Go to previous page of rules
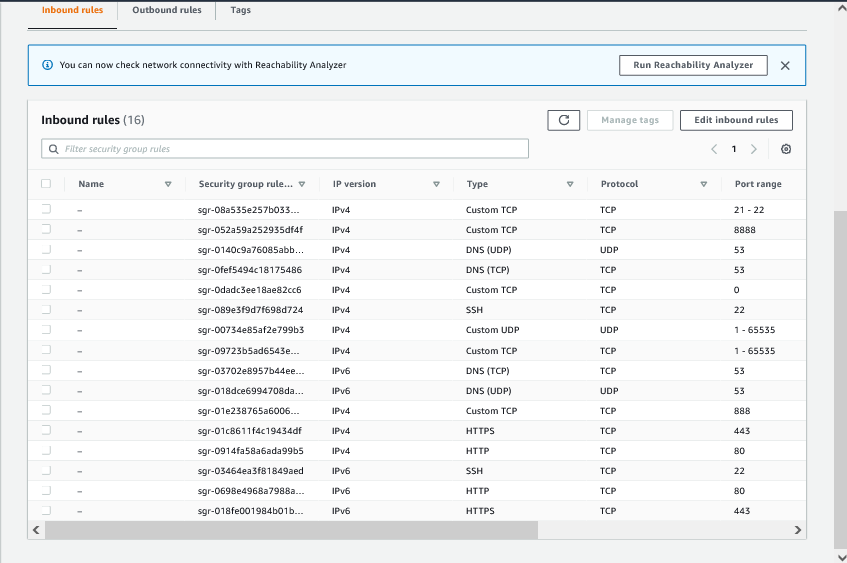Viewport: 847px width, 563px height. coord(714,149)
